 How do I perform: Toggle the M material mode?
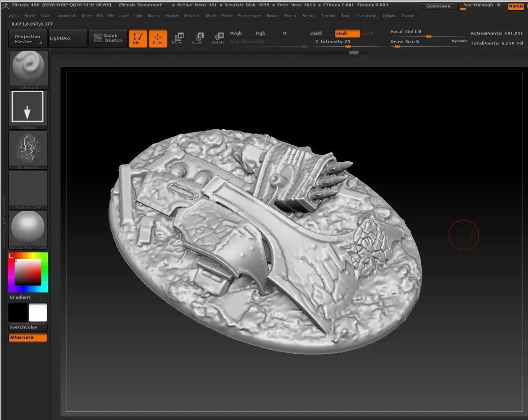click(284, 33)
